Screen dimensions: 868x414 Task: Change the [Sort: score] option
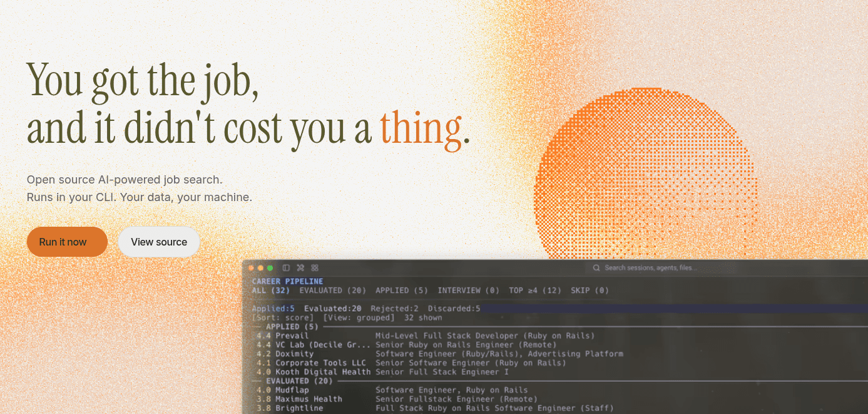tap(282, 318)
